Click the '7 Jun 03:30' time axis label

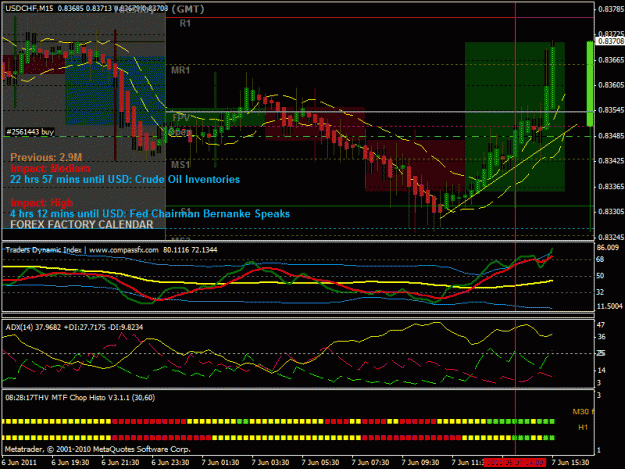[x=270, y=462]
